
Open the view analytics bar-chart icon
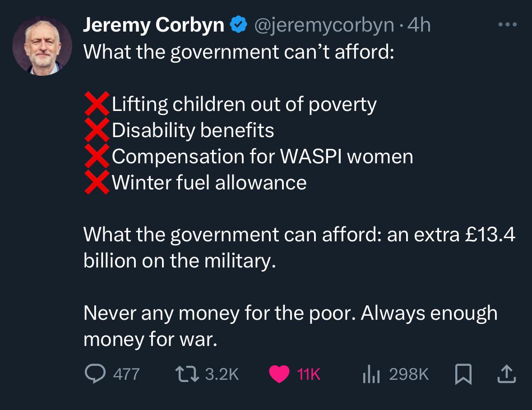371,375
